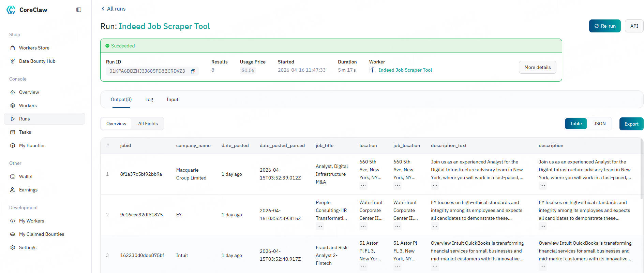
Task: Open the My Bounties page
Action: [x=32, y=145]
